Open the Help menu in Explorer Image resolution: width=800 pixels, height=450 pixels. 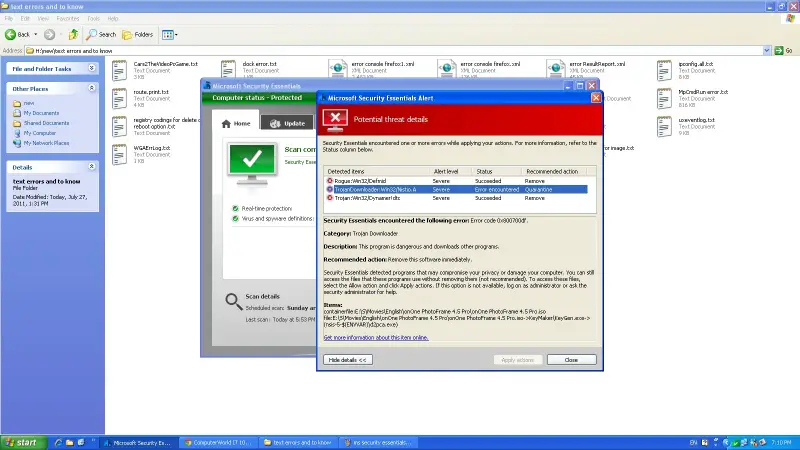113,18
